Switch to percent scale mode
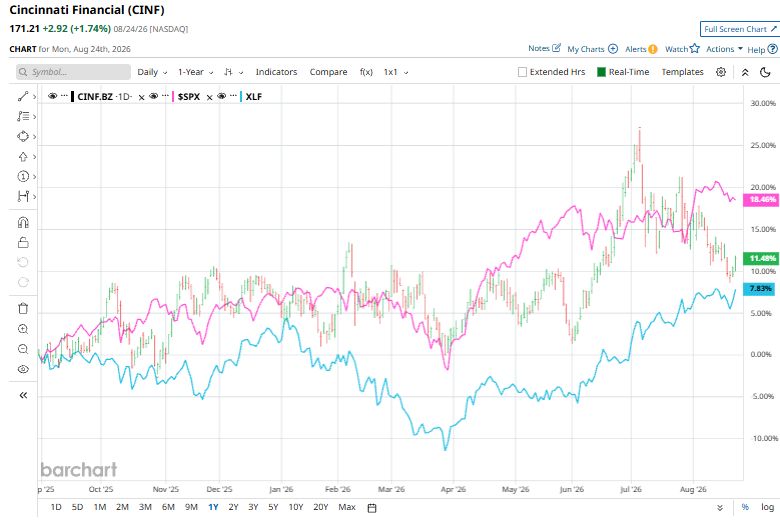The height and width of the screenshot is (522, 780). click(x=745, y=507)
